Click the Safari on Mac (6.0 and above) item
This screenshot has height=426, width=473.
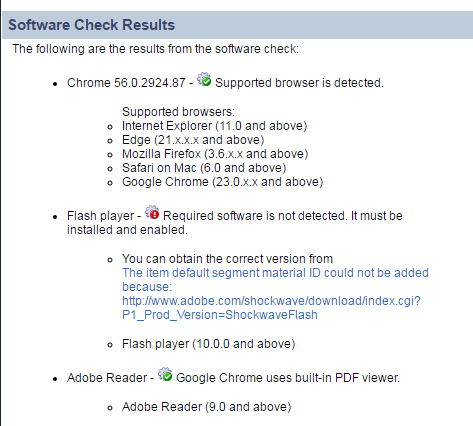tap(204, 168)
